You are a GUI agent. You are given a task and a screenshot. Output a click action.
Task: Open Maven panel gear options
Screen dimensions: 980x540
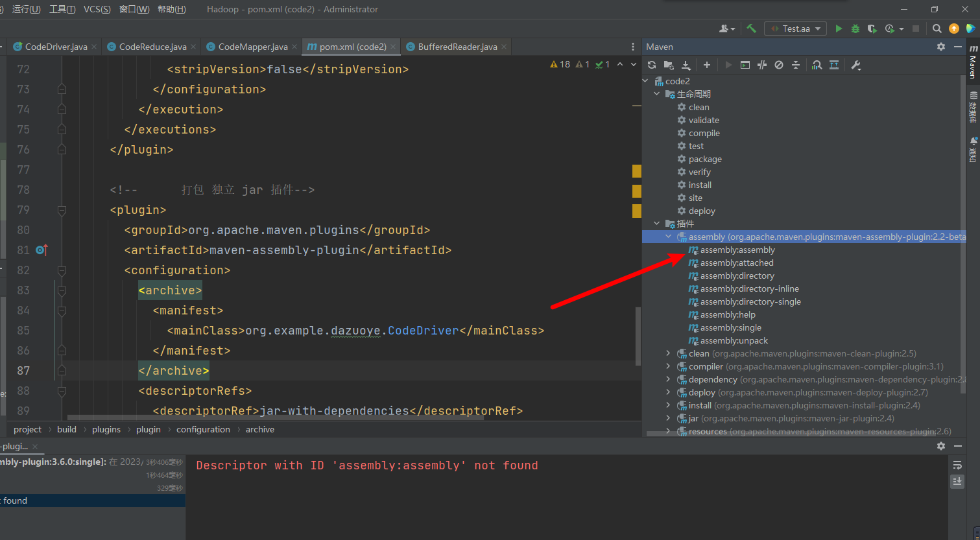(941, 47)
